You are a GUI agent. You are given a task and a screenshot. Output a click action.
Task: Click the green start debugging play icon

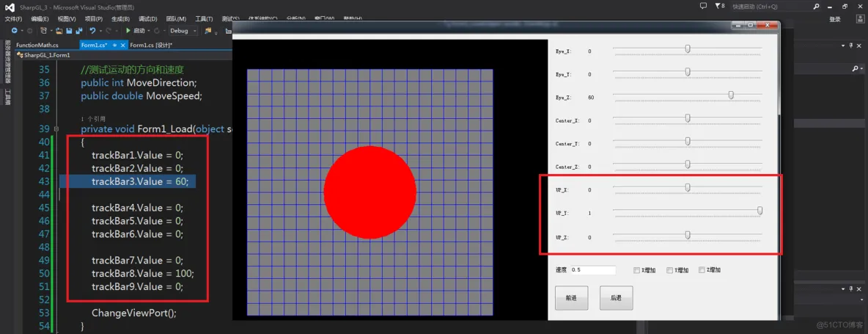click(128, 31)
